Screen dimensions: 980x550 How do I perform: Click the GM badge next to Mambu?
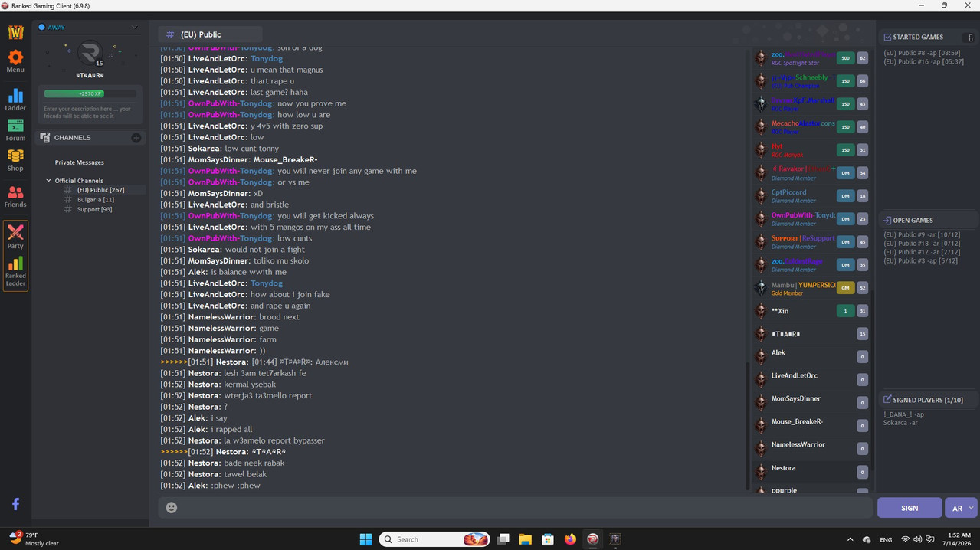(x=845, y=288)
